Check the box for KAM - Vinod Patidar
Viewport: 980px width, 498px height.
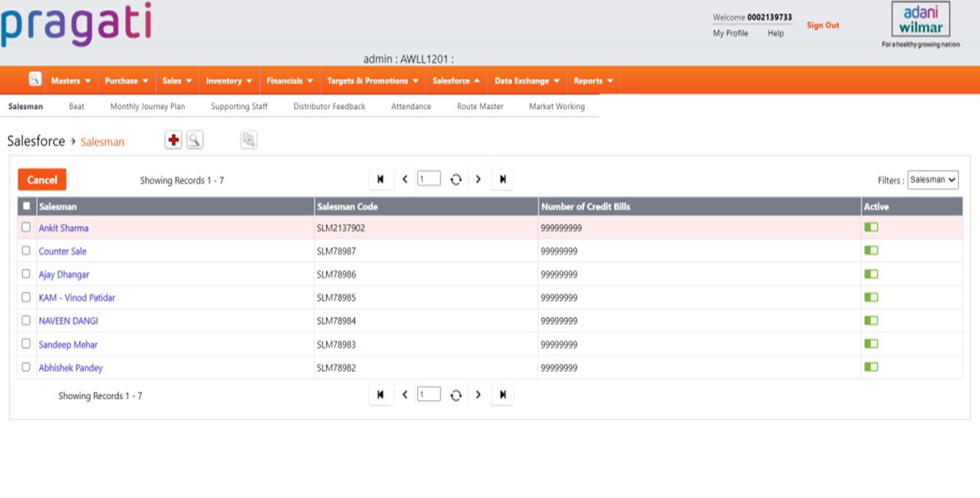26,297
